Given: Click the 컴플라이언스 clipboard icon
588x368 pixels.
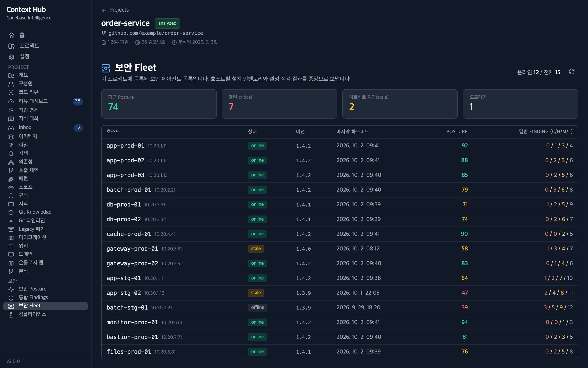Looking at the screenshot, I should pos(11,314).
